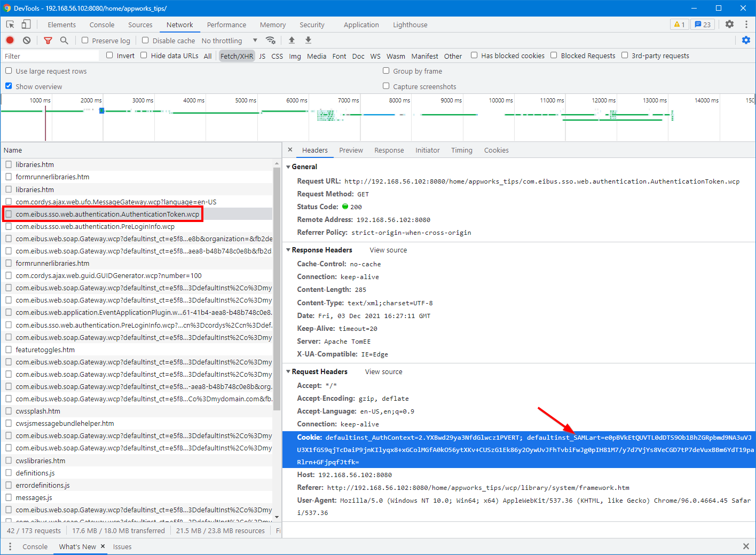Click the export HAR download arrow

(x=308, y=41)
